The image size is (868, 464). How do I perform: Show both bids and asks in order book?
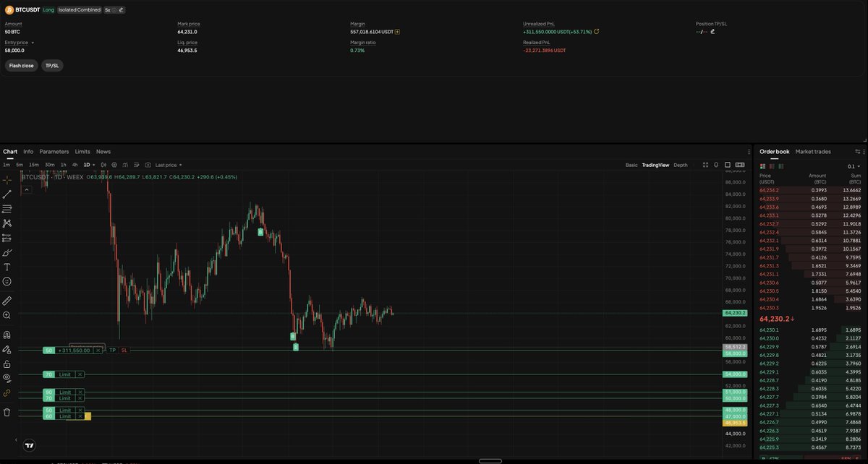[762, 166]
